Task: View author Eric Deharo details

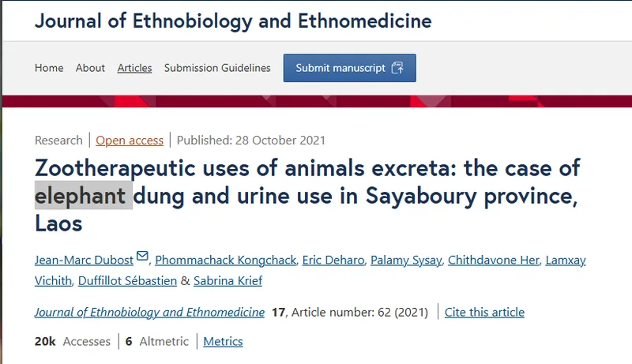Action: point(333,260)
